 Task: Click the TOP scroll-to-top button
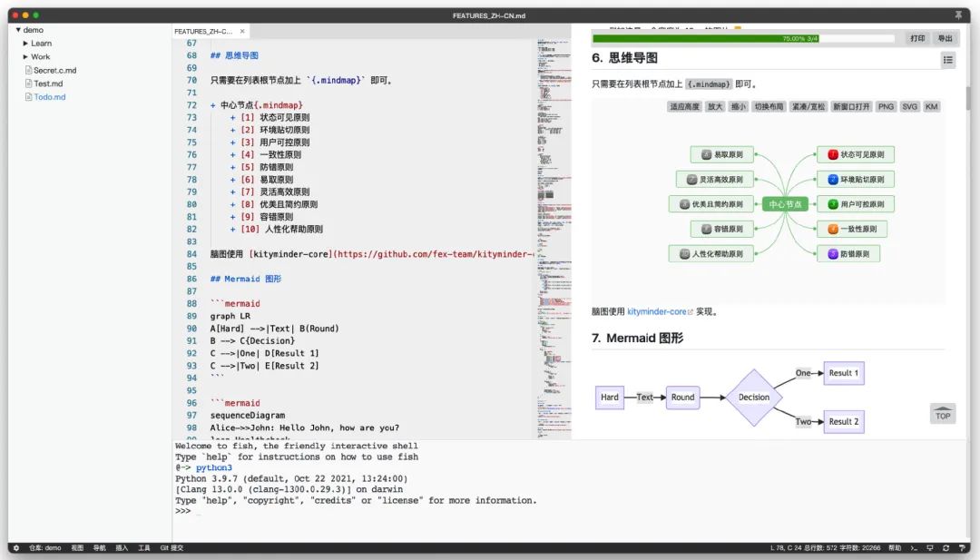point(943,414)
